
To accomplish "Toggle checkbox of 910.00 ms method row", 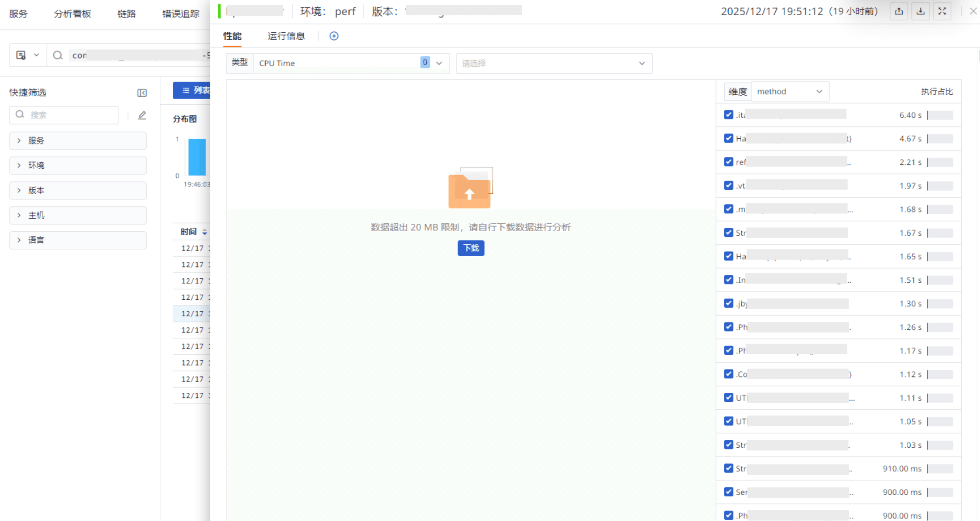I will pyautogui.click(x=728, y=468).
